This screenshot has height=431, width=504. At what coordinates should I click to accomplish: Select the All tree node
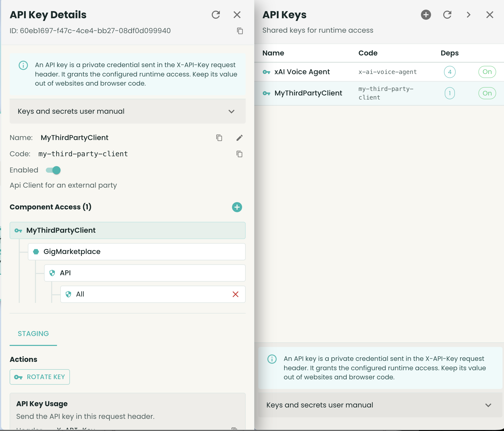tap(153, 294)
